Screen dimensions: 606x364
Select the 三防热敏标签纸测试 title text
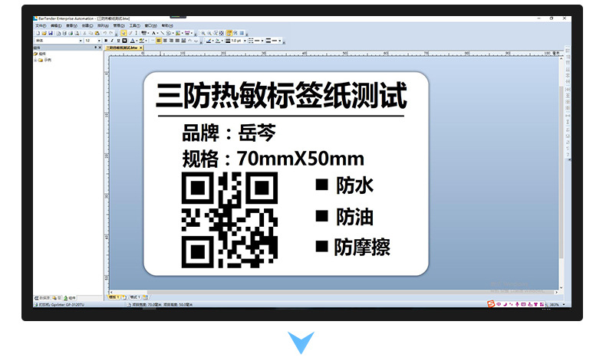click(x=282, y=95)
